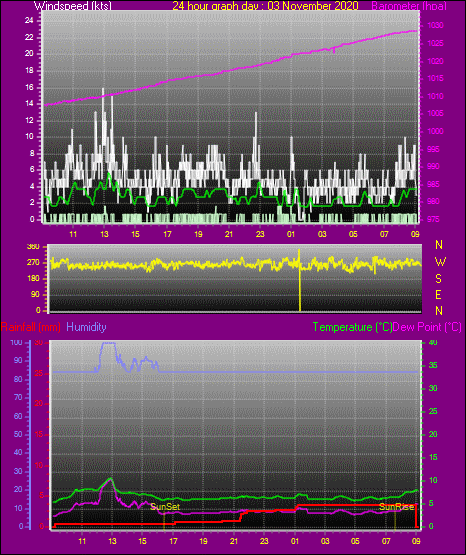Select the "S" compass direction letter
The width and height of the screenshot is (466, 555).
point(438,279)
